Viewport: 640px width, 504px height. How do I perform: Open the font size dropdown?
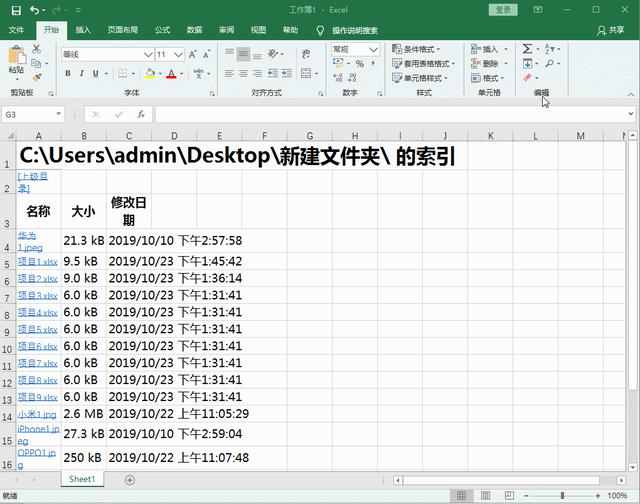coord(178,54)
